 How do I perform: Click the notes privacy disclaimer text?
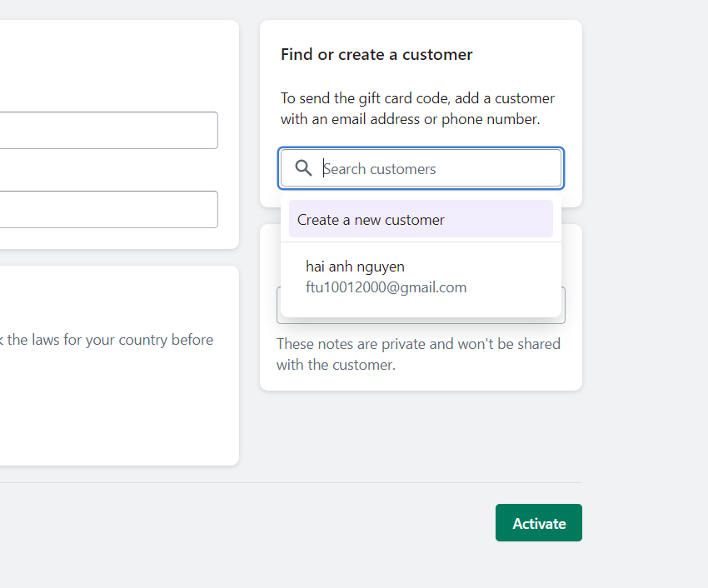[420, 354]
